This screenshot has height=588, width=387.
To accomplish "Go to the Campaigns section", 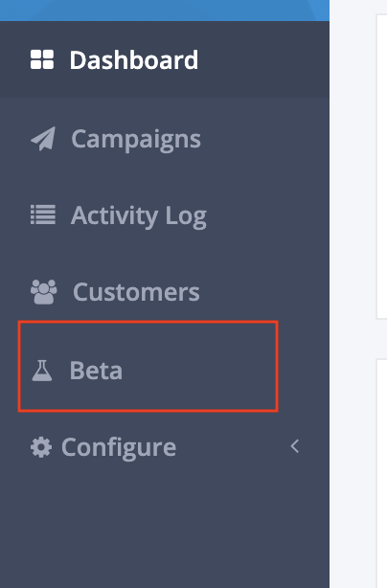I will pos(136,140).
